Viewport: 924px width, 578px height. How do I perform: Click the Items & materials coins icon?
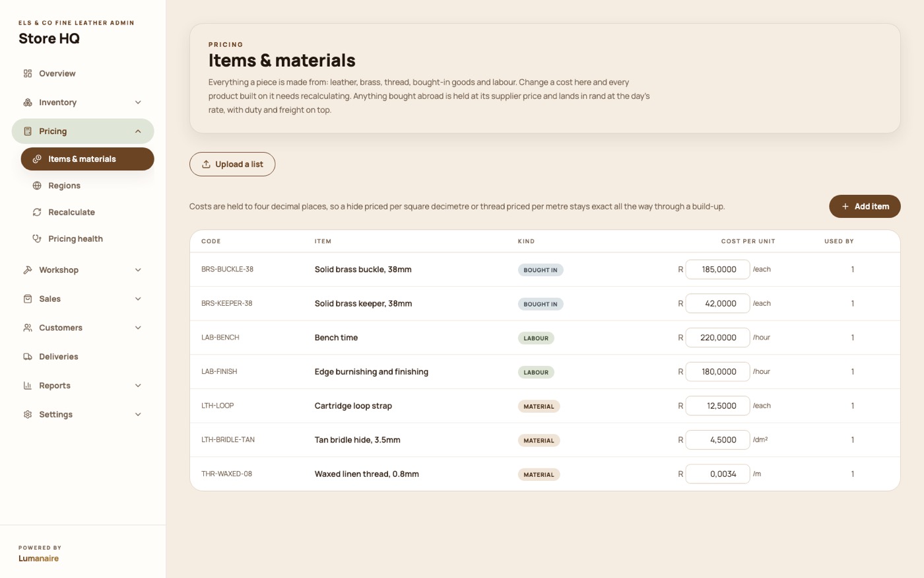(x=37, y=159)
